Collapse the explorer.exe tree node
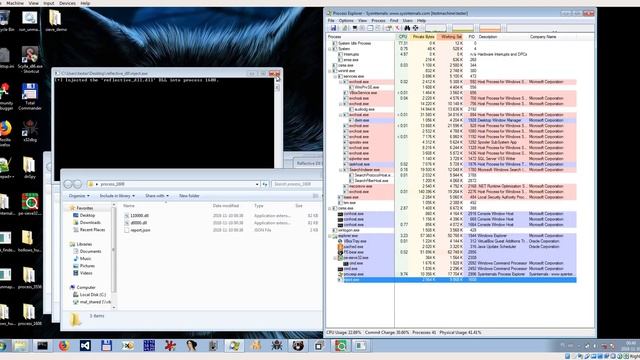This screenshot has width=640, height=360. pyautogui.click(x=330, y=236)
